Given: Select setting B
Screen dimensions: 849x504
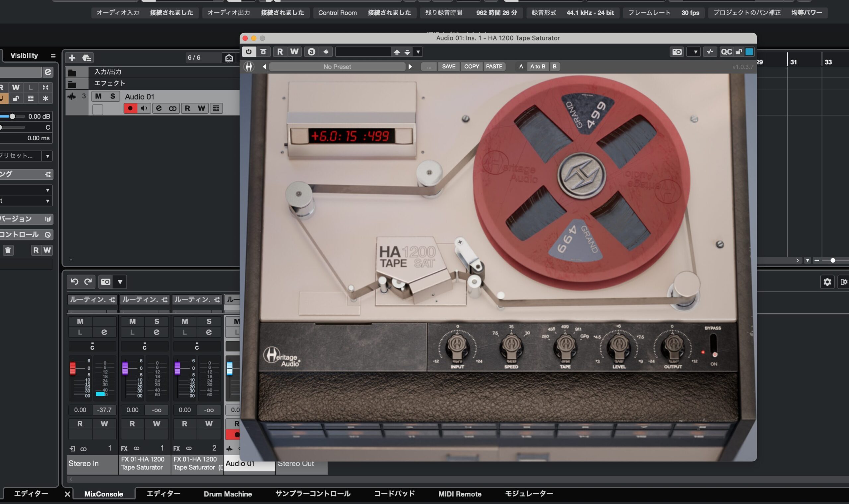Looking at the screenshot, I should click(555, 67).
